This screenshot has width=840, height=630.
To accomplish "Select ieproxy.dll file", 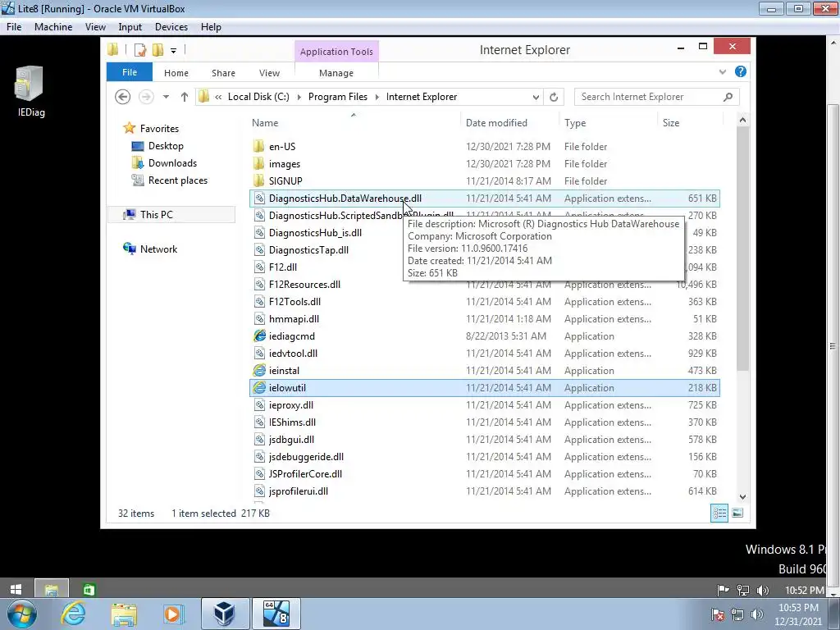I will (484, 405).
